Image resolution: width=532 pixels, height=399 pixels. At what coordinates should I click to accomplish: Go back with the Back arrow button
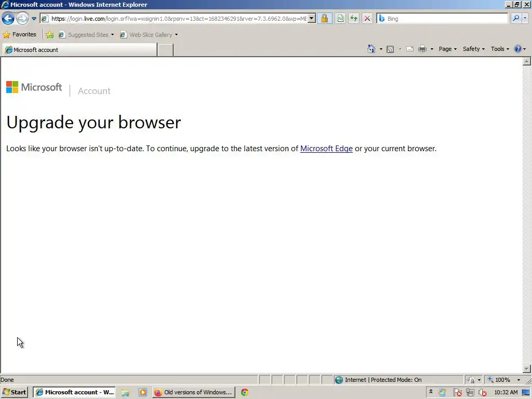8,18
